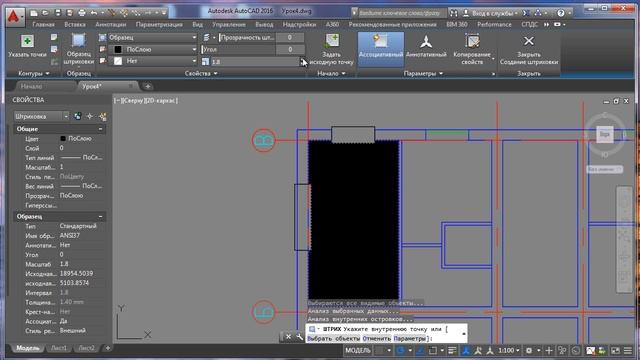
Task: Open the Вывод ribbon tab
Action: (264, 24)
